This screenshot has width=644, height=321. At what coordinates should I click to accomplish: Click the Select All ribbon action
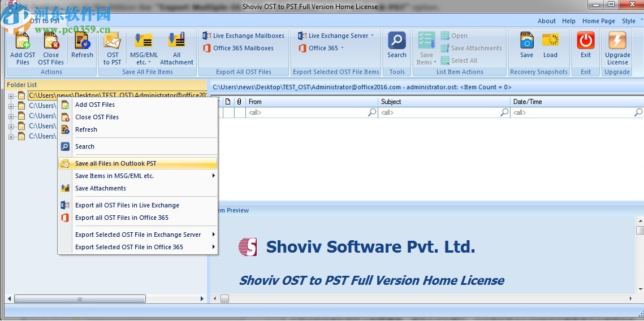click(459, 60)
